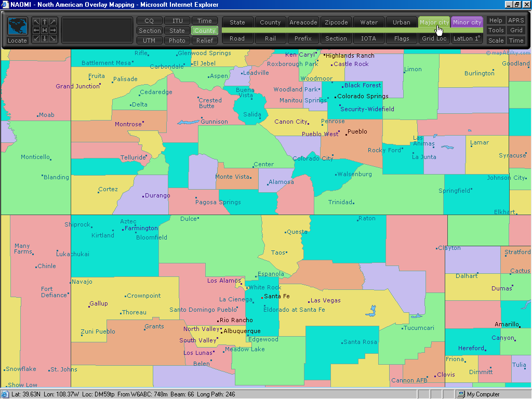Select the Time map mode left of State overlay
532x399 pixels.
[205, 21]
